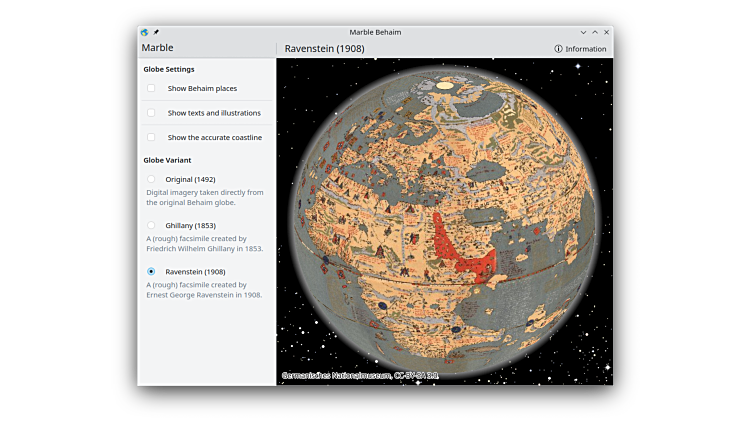Screen dimensions: 752x423
Task: Toggle Show texts and illustrations
Action: pos(151,113)
